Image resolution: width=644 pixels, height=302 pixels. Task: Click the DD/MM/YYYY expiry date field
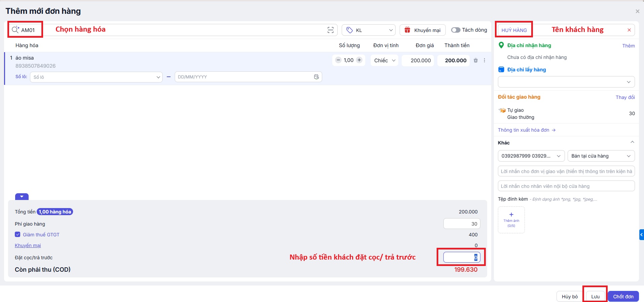click(x=248, y=77)
